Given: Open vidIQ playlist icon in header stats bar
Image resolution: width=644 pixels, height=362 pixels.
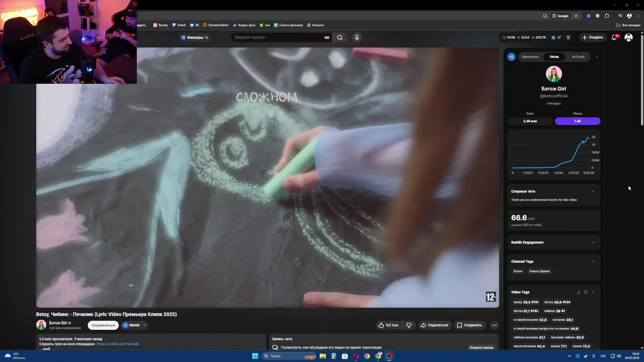Looking at the screenshot, I should (x=560, y=37).
